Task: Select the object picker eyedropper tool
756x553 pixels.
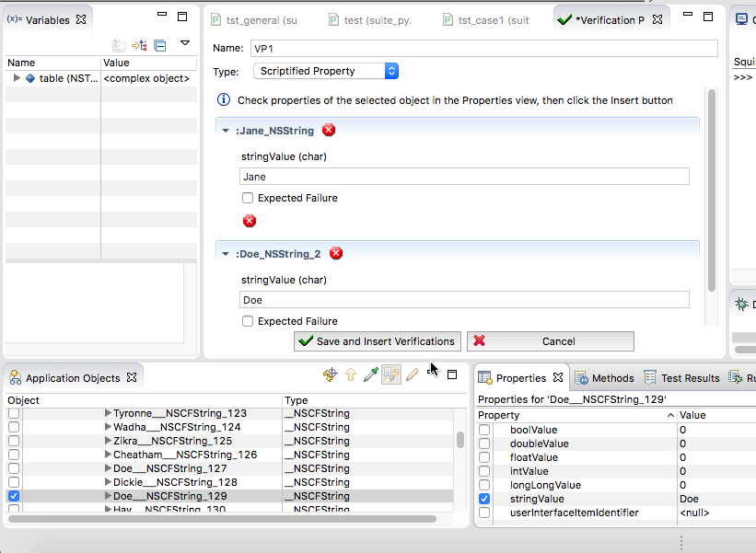Action: tap(370, 375)
